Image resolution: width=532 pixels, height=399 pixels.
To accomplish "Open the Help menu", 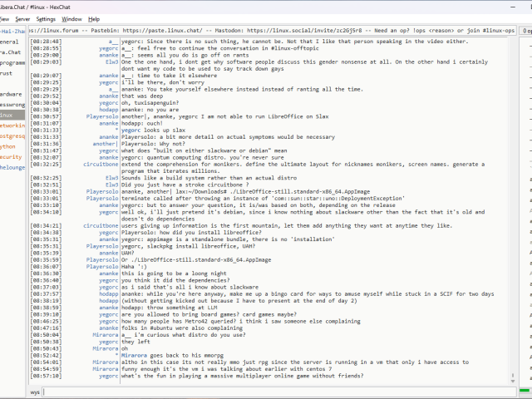I will coord(94,18).
